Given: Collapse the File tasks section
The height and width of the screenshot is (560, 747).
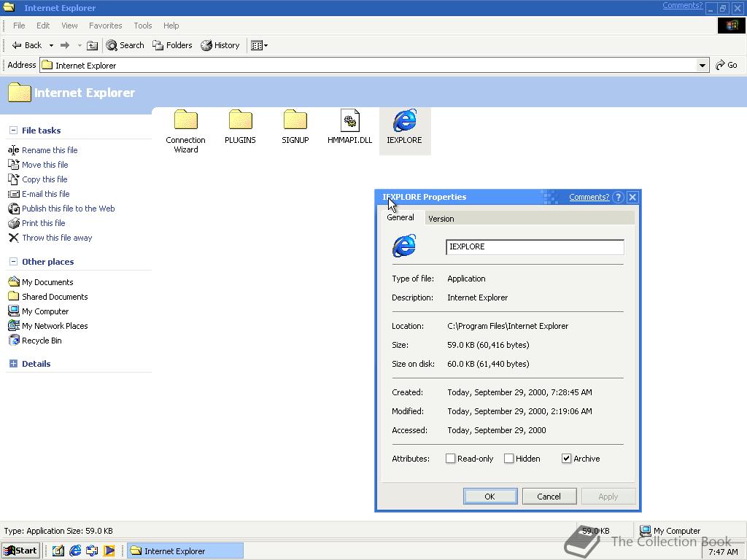Looking at the screenshot, I should pos(13,130).
